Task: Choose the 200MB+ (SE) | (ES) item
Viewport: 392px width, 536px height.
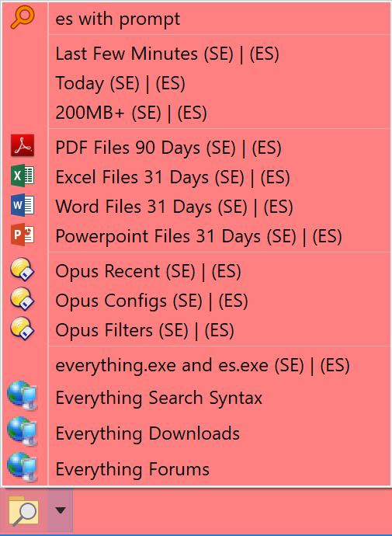Action: click(220, 113)
